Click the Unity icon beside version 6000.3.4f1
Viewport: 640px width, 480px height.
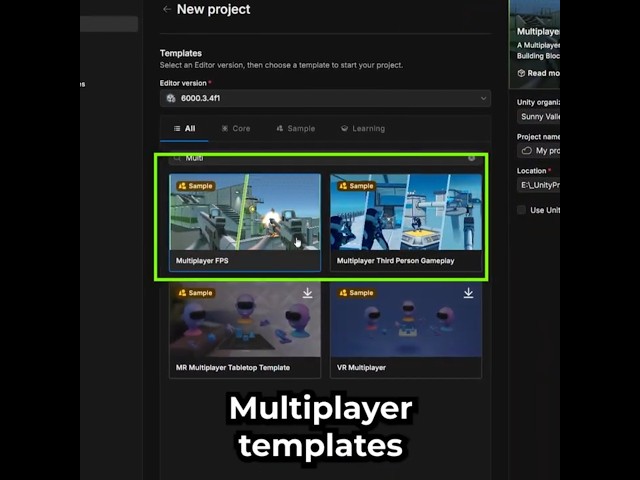[171, 98]
